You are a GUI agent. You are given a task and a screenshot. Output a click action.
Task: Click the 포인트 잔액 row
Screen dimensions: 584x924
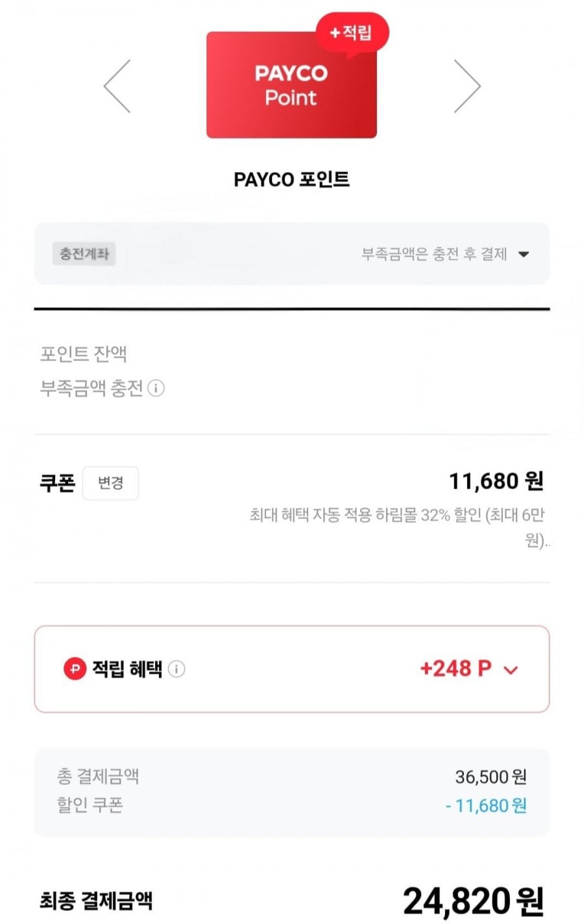(x=291, y=354)
